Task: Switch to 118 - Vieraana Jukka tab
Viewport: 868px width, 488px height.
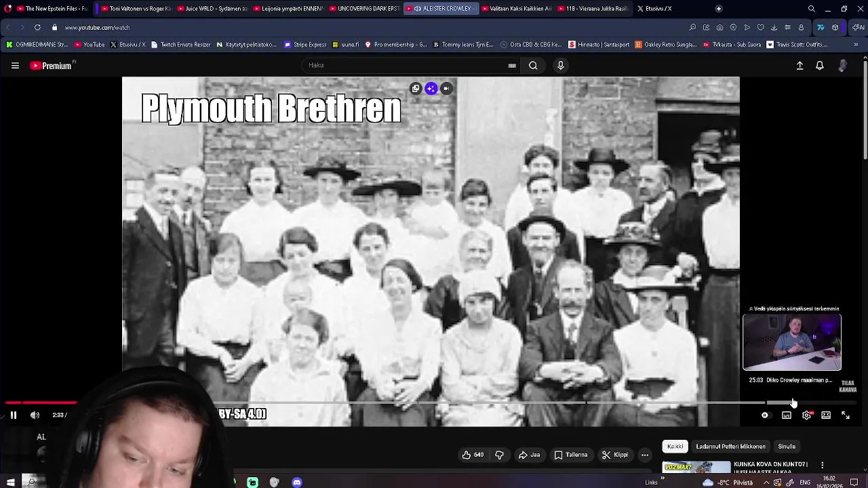Action: click(594, 9)
